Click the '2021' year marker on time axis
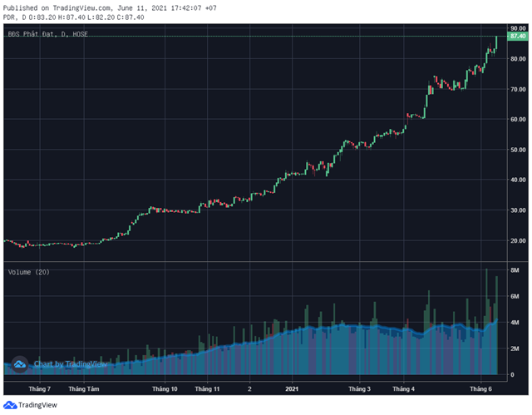Screen dimensions: 532x415 (x=292, y=389)
